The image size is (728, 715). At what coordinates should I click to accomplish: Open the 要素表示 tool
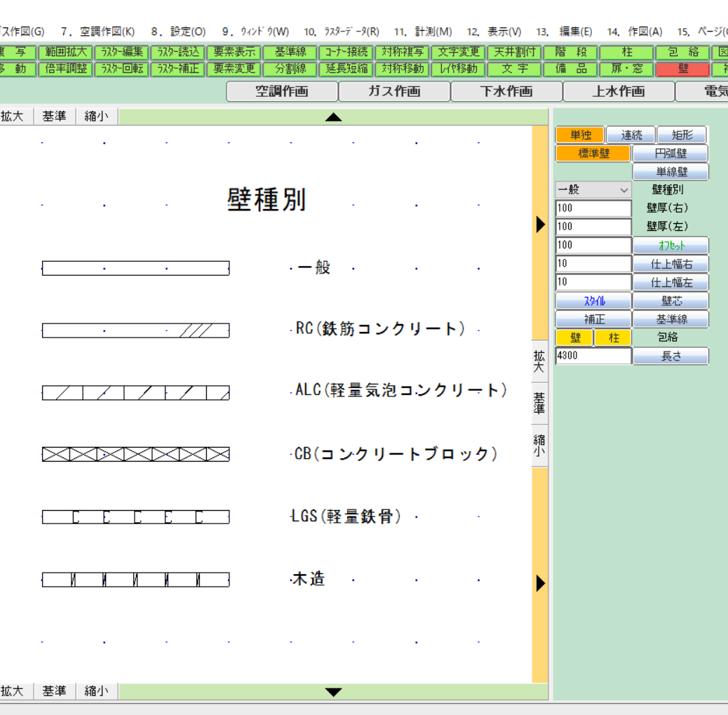pyautogui.click(x=234, y=52)
